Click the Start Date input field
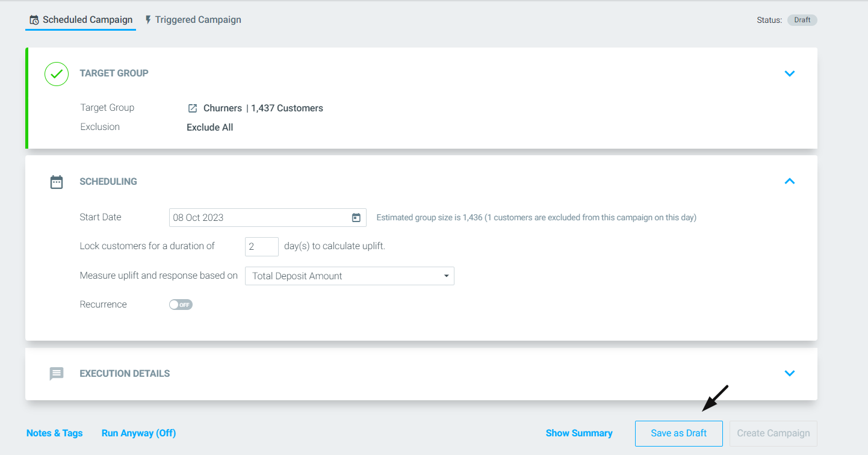Viewport: 868px width, 455px height. [x=268, y=217]
